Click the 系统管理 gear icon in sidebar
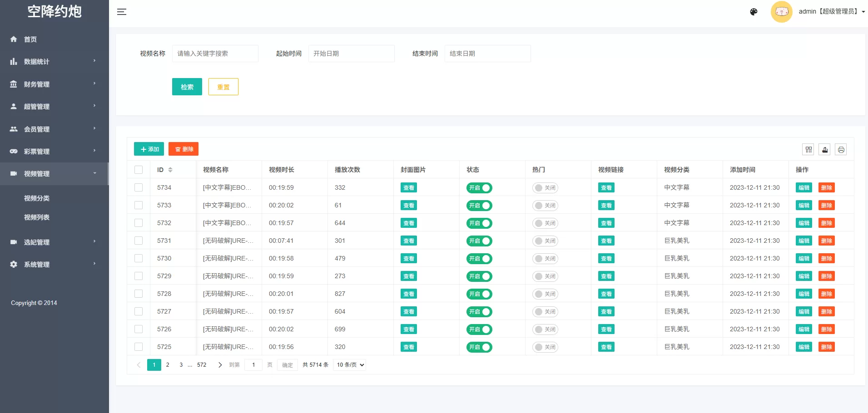Image resolution: width=868 pixels, height=413 pixels. (x=14, y=264)
